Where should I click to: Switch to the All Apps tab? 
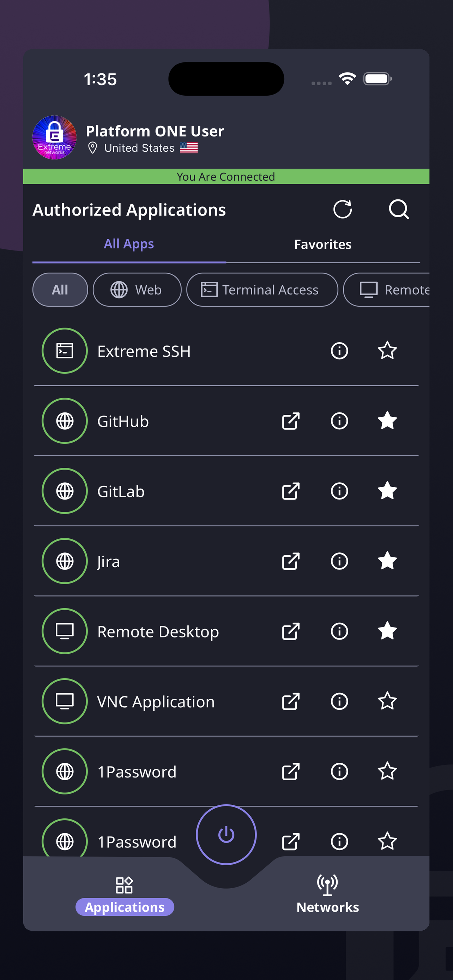click(x=129, y=244)
